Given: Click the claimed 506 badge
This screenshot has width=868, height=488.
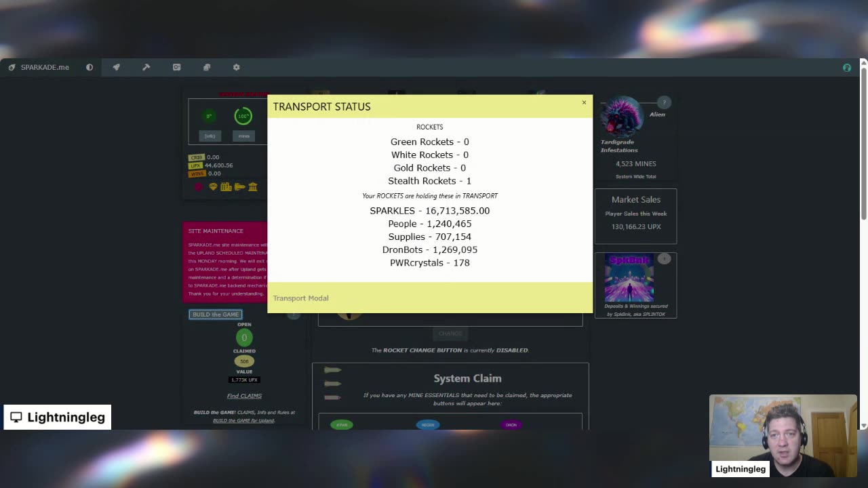Looking at the screenshot, I should coord(244,361).
